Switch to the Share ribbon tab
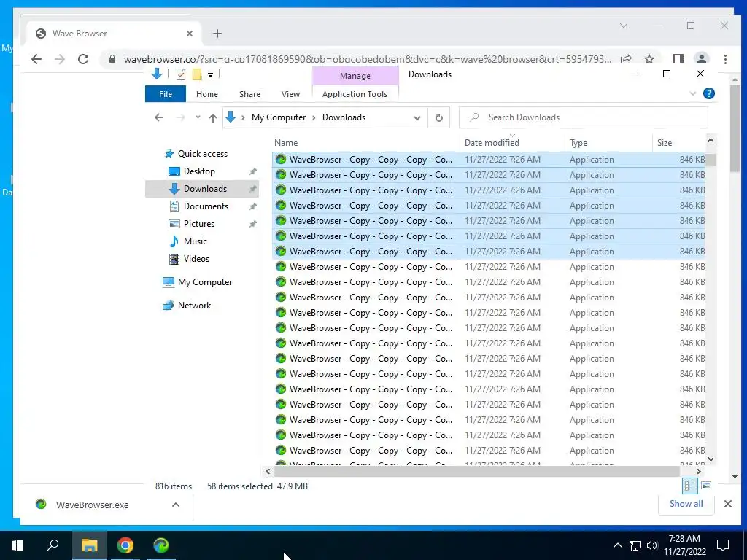747x560 pixels. tap(249, 94)
